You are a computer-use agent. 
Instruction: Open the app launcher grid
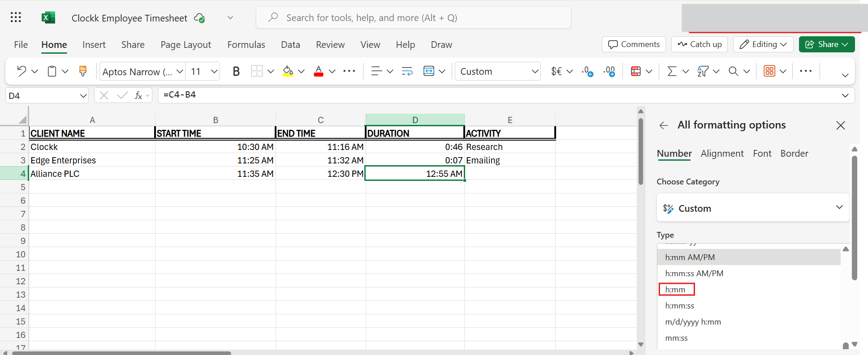click(16, 17)
